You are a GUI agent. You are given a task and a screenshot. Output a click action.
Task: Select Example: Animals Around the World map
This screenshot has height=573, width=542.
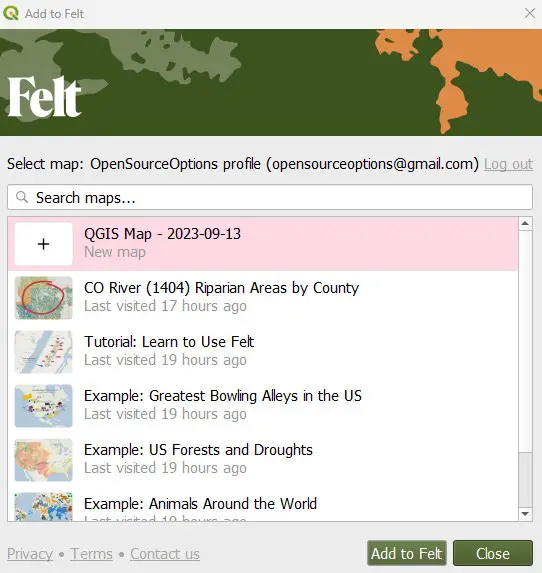click(x=263, y=504)
